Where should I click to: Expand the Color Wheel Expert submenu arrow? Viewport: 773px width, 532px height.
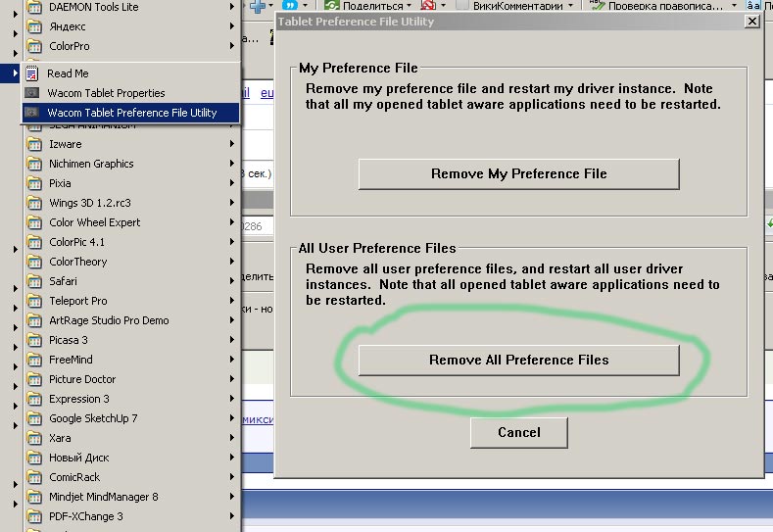click(x=231, y=222)
